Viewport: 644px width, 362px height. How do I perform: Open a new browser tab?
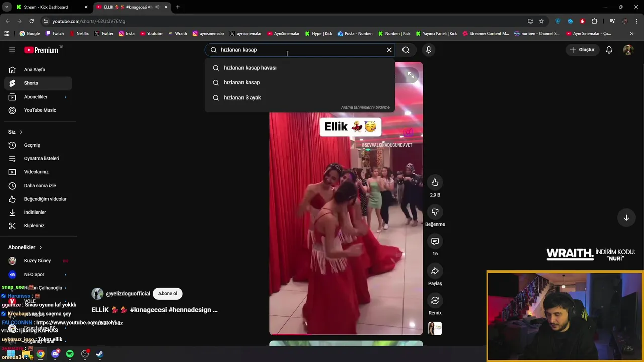[178, 7]
